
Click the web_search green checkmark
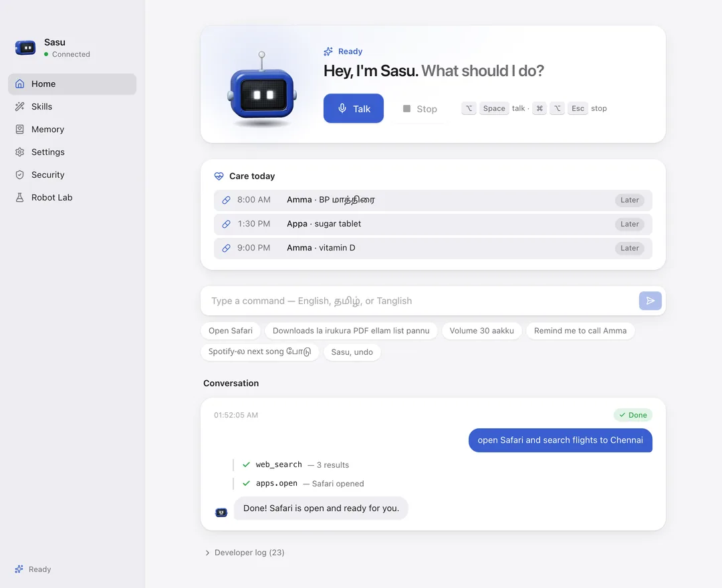(246, 464)
